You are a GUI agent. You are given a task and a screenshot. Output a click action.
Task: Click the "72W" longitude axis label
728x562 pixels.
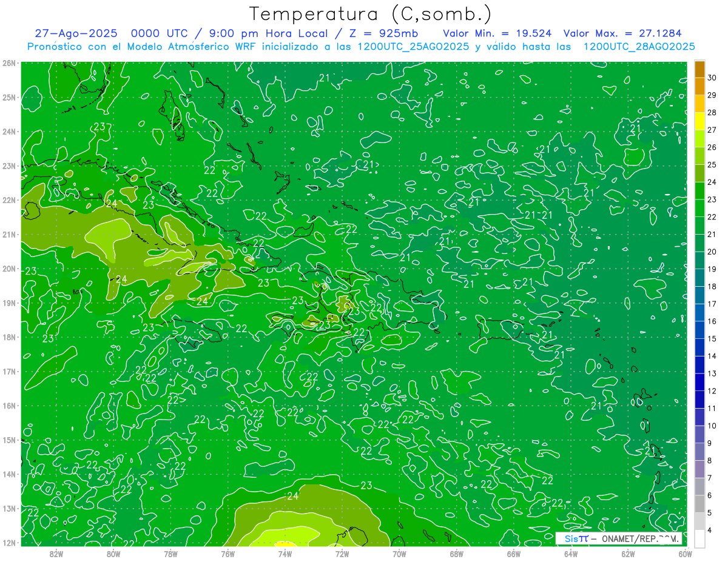342,554
